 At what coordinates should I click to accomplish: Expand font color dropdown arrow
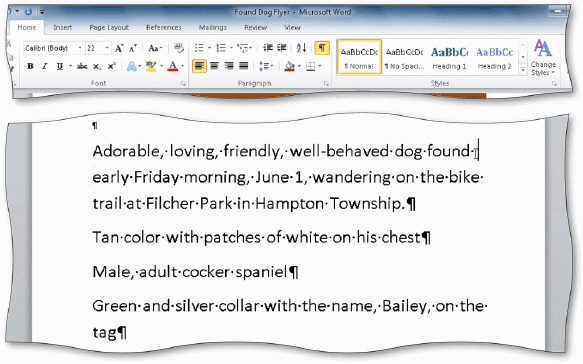(x=183, y=66)
